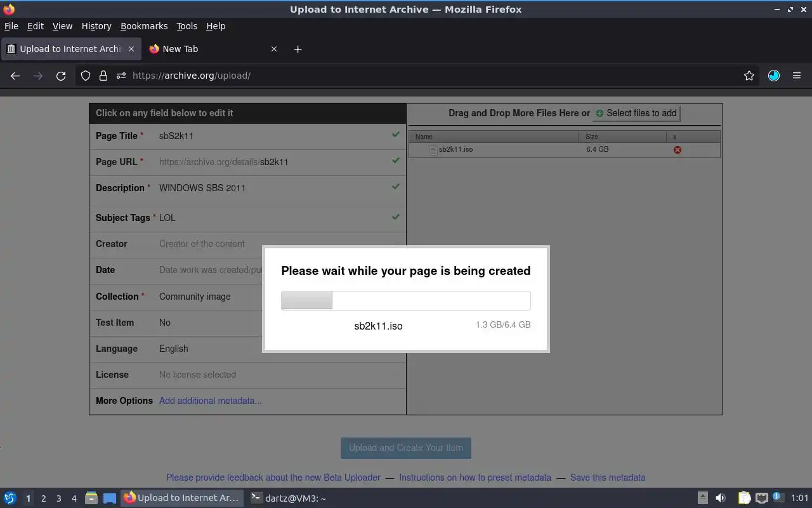Sort files by the Name column header

click(494, 137)
